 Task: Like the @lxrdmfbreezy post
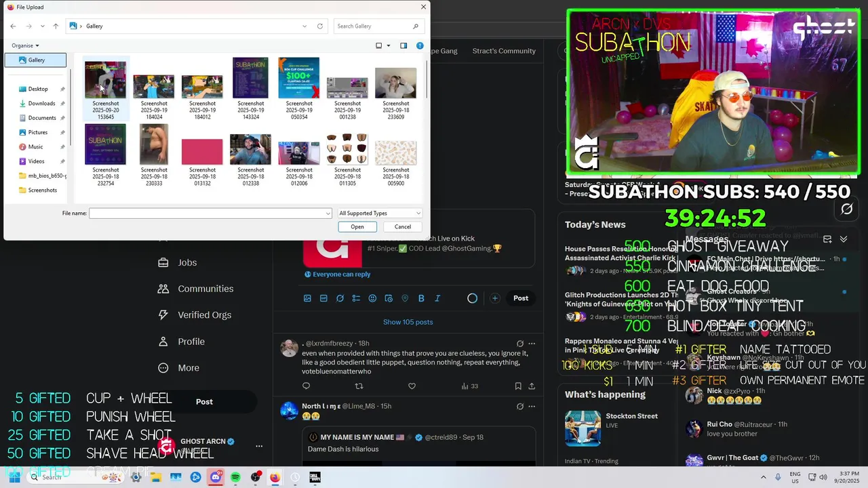(412, 386)
